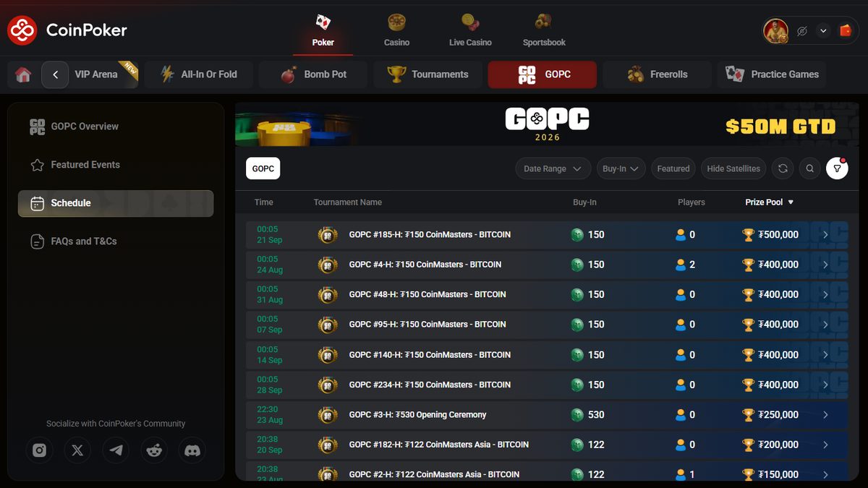Open tournament search
Viewport: 868px width, 488px height.
pos(810,168)
